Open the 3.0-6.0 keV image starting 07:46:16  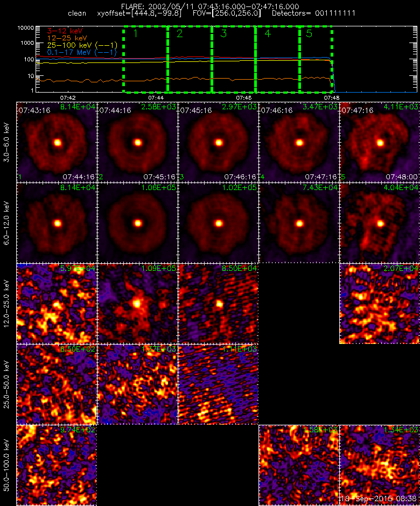299,142
